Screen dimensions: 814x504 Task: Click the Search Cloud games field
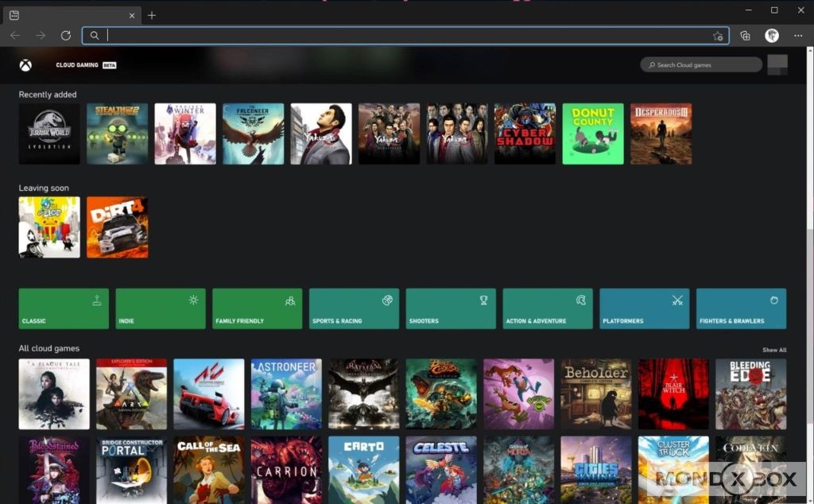[x=701, y=65]
